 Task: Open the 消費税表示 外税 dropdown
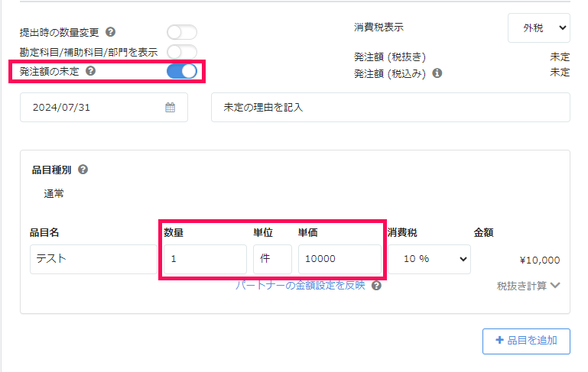point(539,27)
